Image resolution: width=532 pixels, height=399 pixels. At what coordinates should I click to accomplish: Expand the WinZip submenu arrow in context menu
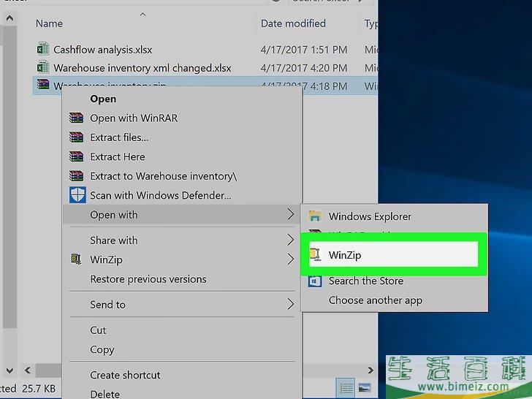pos(290,259)
